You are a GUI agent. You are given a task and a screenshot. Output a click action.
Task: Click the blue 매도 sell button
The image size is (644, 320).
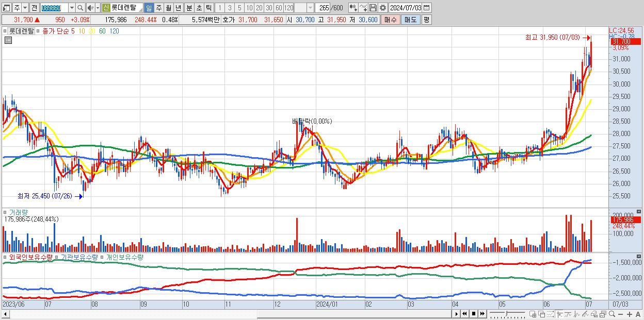tap(410, 20)
